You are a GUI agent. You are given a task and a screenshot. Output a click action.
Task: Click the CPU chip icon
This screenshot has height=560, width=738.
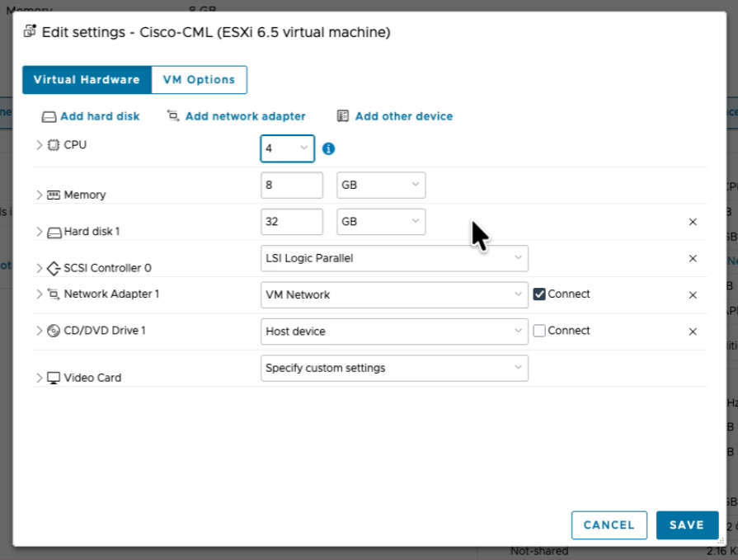(x=54, y=145)
